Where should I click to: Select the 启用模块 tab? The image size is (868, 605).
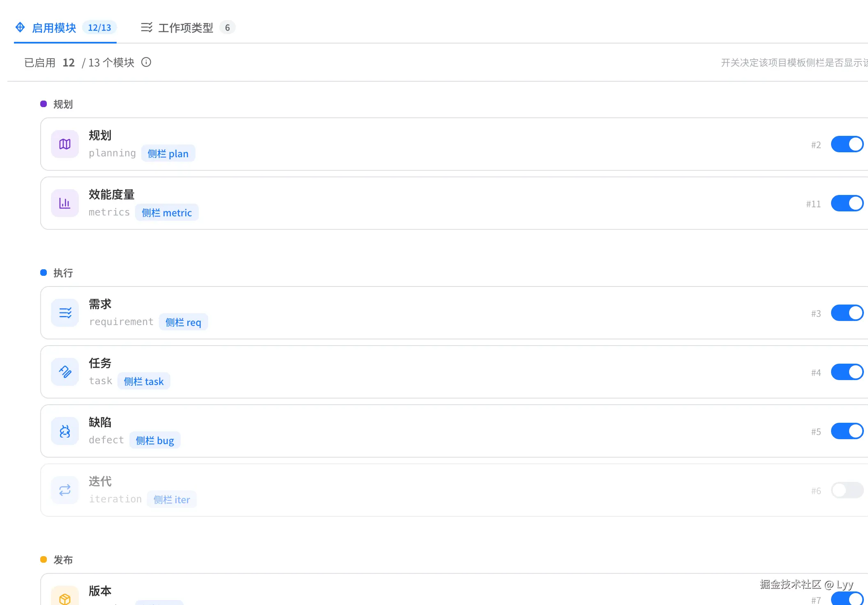click(x=66, y=27)
